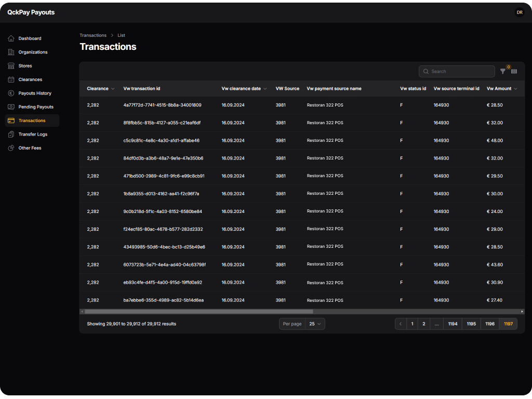This screenshot has width=532, height=399.
Task: Go to previous page arrow button
Action: 401,324
